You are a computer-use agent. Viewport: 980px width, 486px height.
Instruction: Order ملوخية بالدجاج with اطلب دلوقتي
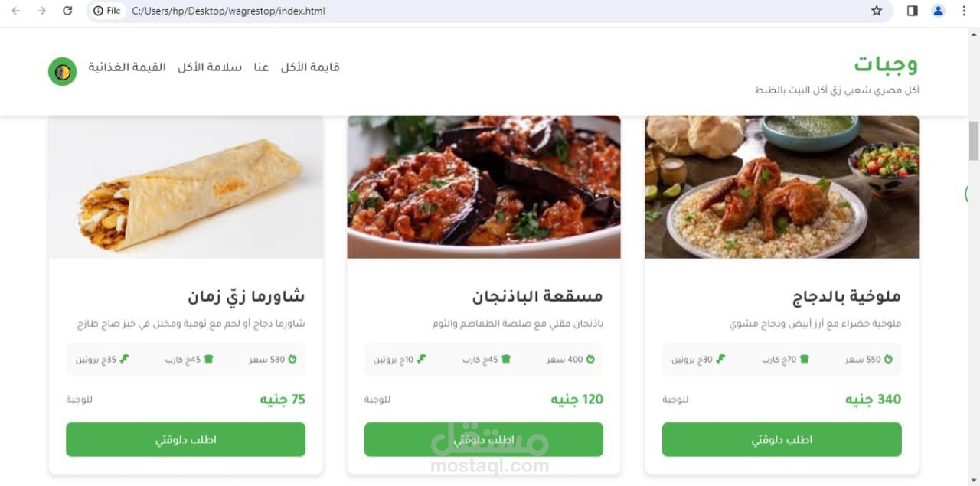782,439
